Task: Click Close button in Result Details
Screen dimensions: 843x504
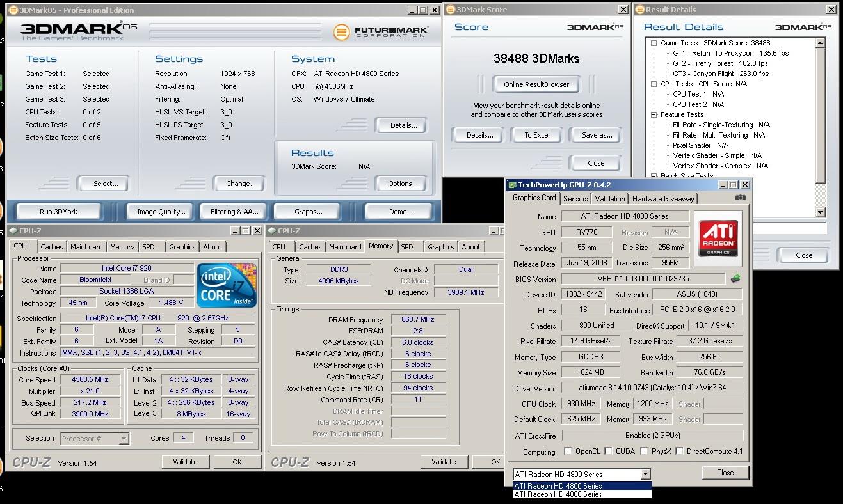Action: 804,255
